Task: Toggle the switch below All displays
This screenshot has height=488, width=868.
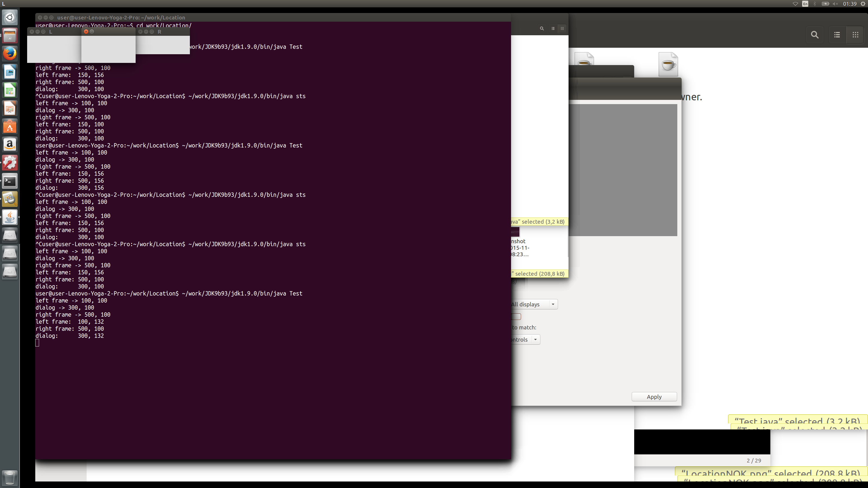Action: pyautogui.click(x=516, y=317)
